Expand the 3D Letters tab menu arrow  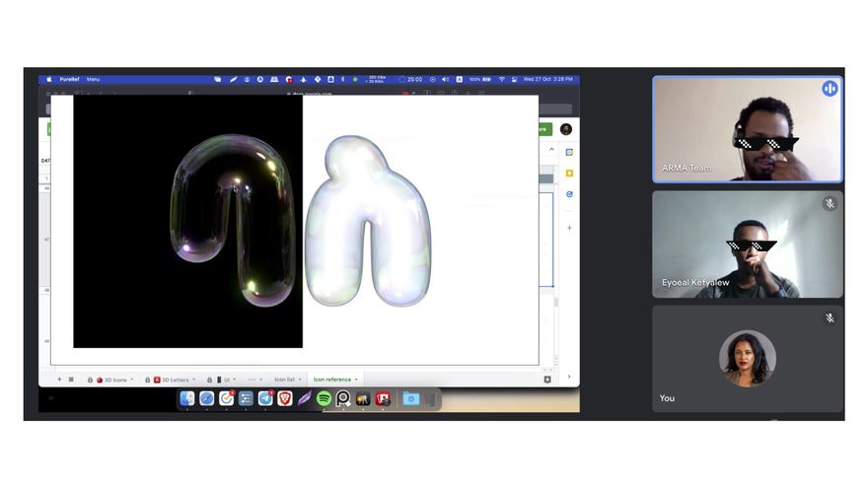(x=193, y=380)
